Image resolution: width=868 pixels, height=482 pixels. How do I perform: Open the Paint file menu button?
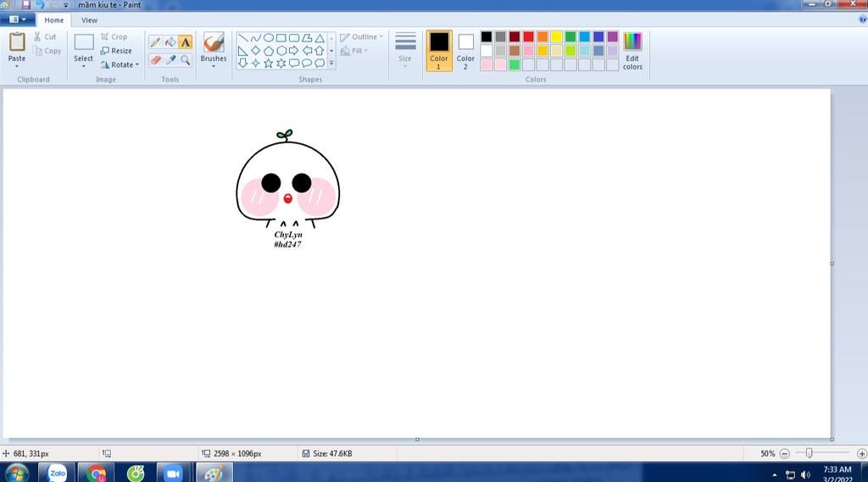click(17, 19)
